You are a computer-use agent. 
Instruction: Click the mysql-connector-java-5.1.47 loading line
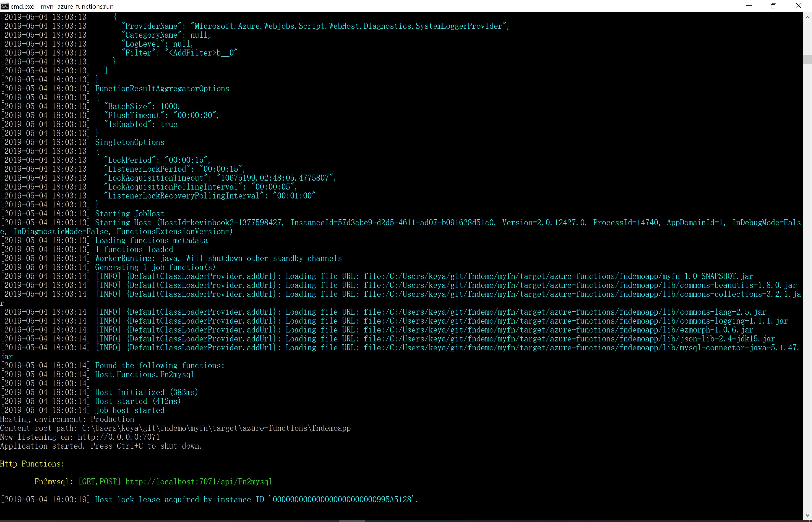[x=400, y=352]
